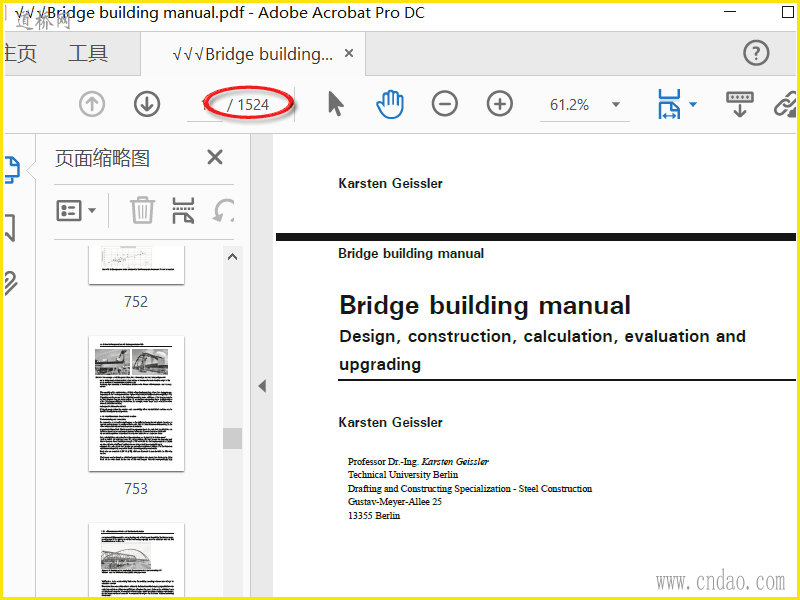The height and width of the screenshot is (600, 800).
Task: Click the insert/extract pages icon
Action: [183, 210]
